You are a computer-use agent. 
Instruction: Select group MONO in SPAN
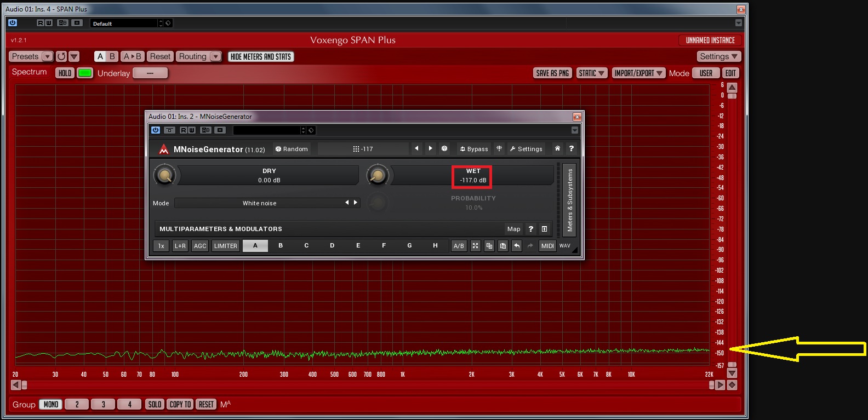tap(51, 404)
